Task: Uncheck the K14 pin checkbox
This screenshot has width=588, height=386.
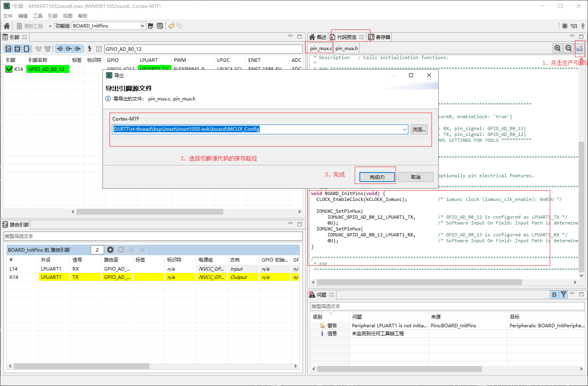Action: pos(9,69)
